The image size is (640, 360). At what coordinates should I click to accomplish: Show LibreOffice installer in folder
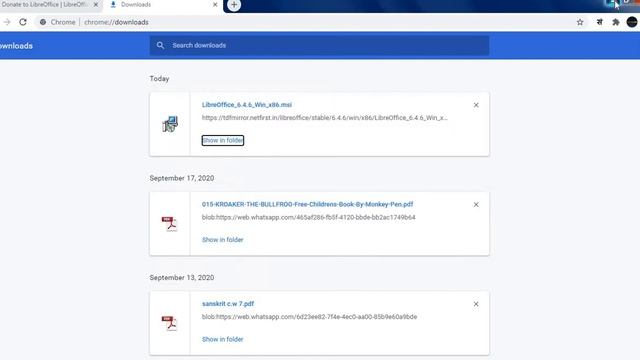(x=222, y=140)
